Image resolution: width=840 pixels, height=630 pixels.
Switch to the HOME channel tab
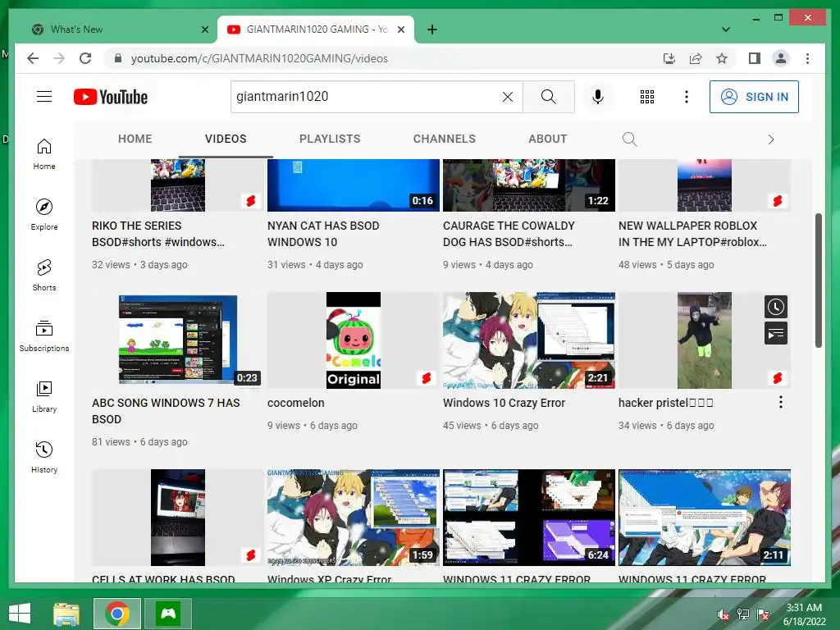pyautogui.click(x=135, y=139)
